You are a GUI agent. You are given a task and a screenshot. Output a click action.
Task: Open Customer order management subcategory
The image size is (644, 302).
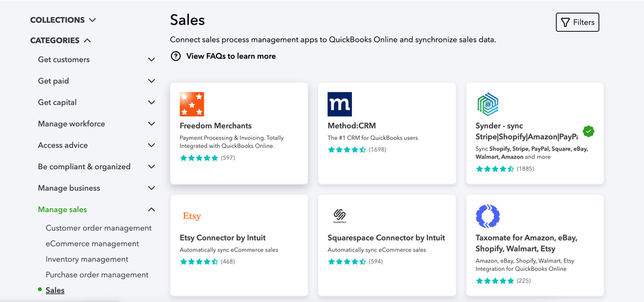[x=99, y=228]
